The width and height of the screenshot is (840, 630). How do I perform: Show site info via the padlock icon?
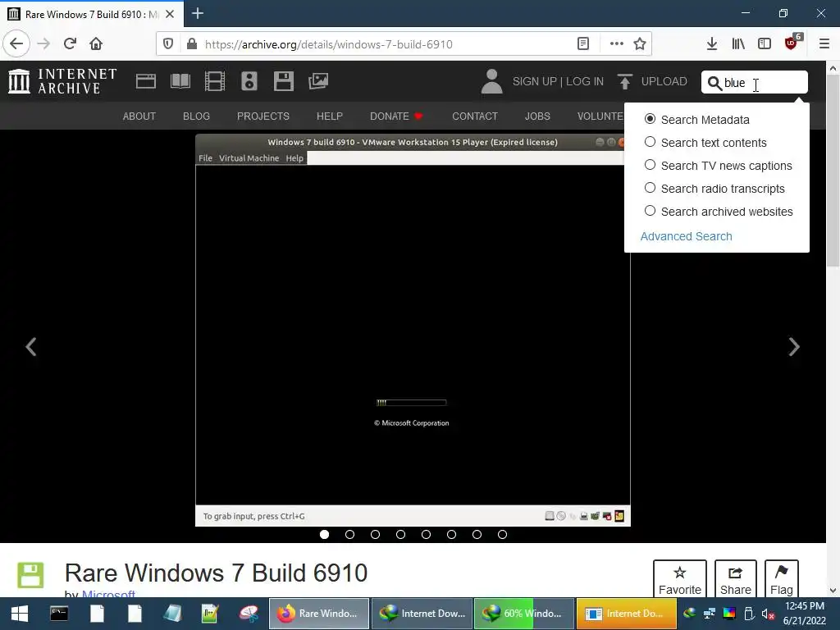[192, 44]
